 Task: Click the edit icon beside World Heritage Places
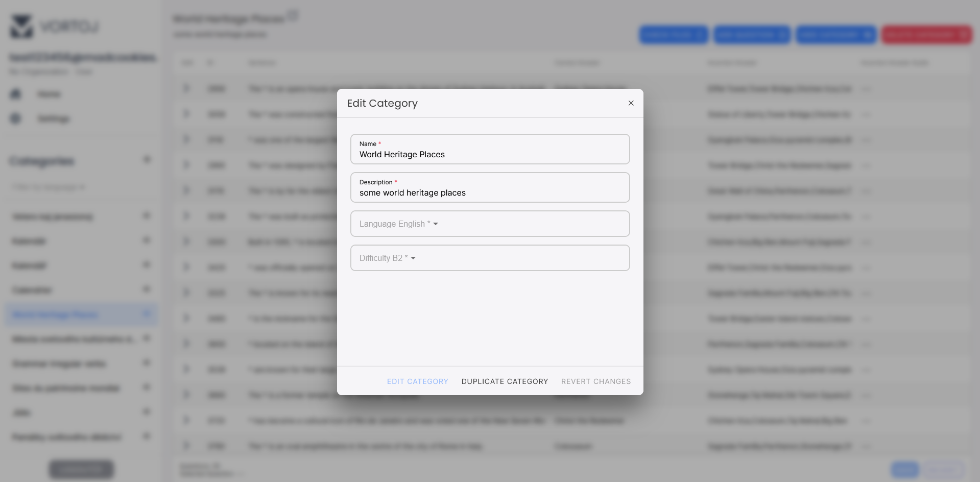coord(147,314)
